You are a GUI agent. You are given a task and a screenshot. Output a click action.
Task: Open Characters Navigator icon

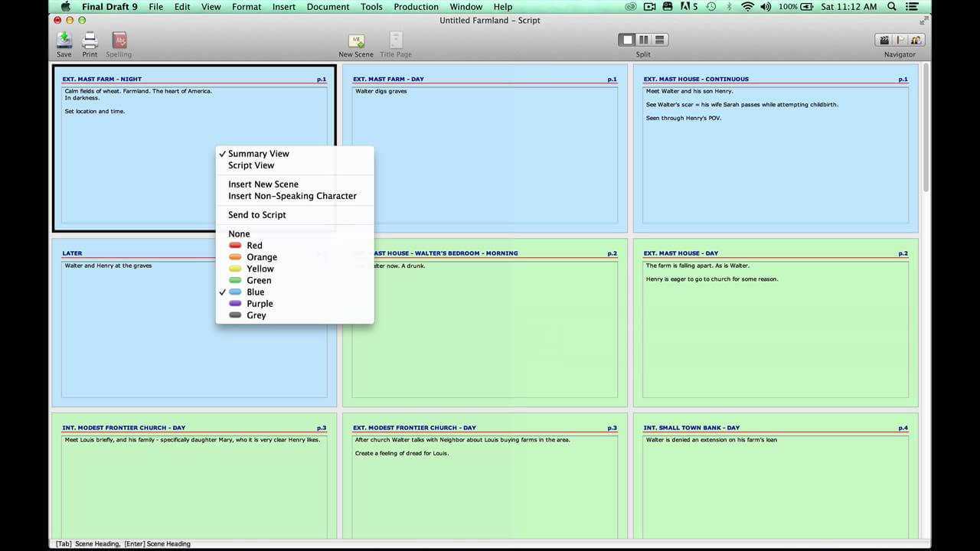916,40
